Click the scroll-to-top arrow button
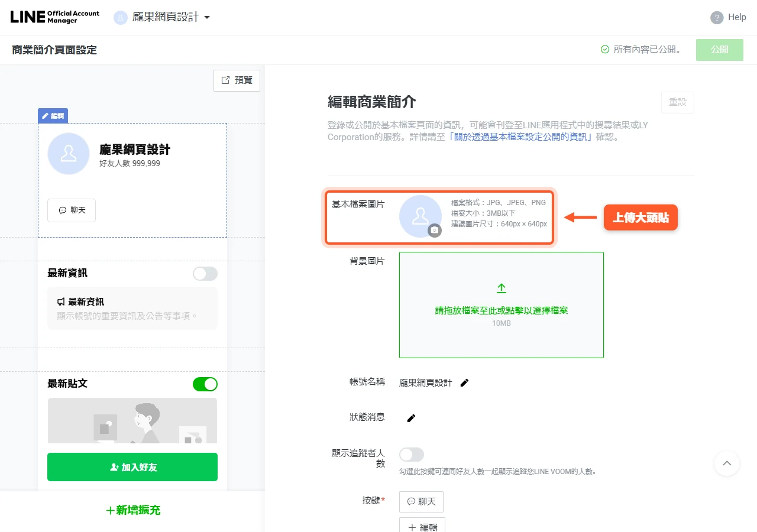The width and height of the screenshot is (757, 532). pos(727,463)
